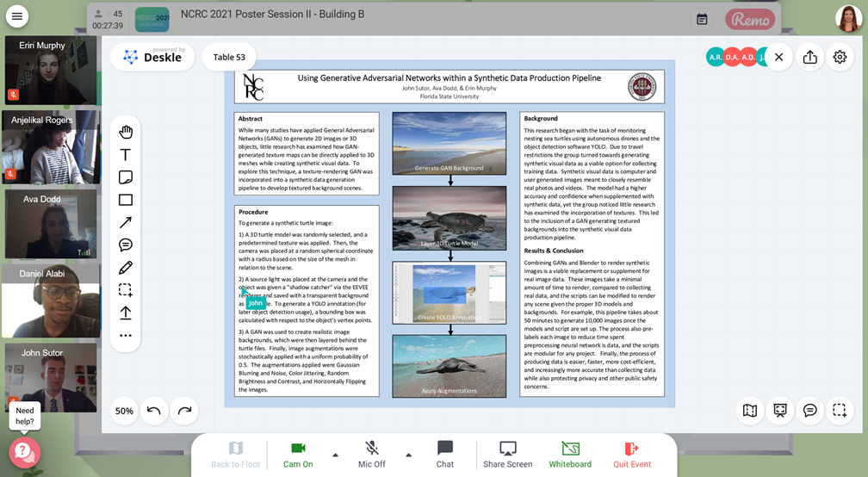Open the Chat panel
868x477 pixels.
click(444, 454)
